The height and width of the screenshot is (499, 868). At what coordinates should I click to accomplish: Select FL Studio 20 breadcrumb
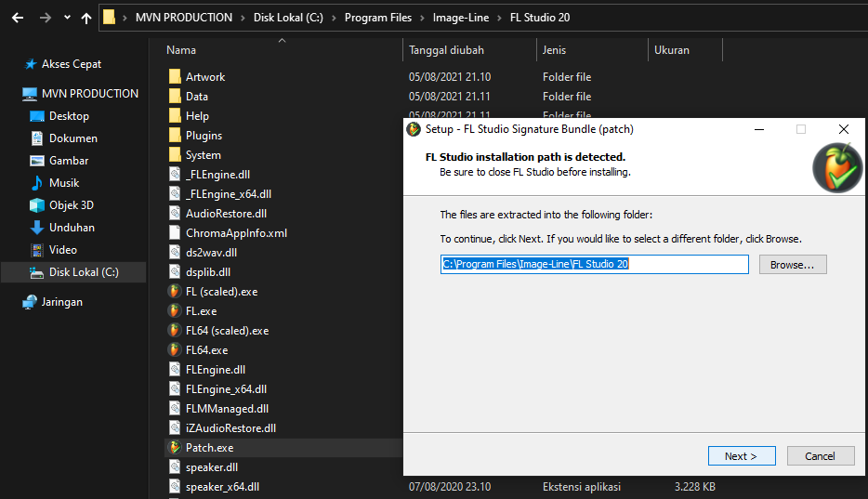click(540, 18)
